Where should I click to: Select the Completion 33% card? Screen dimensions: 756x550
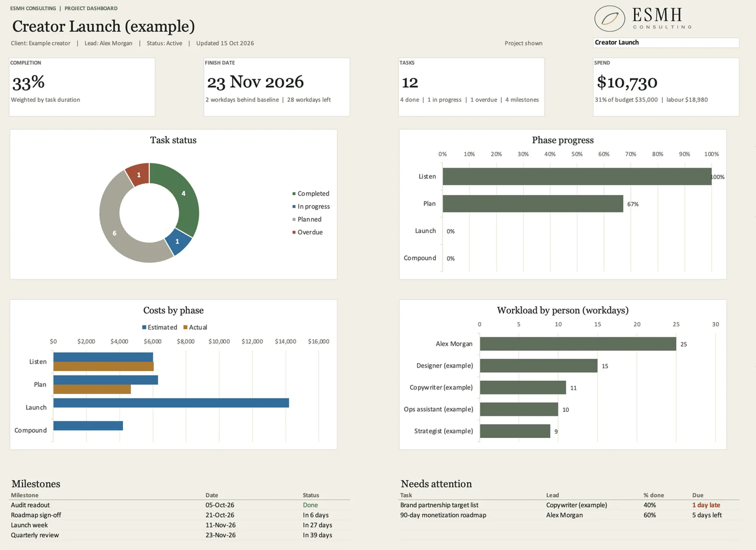coord(82,87)
